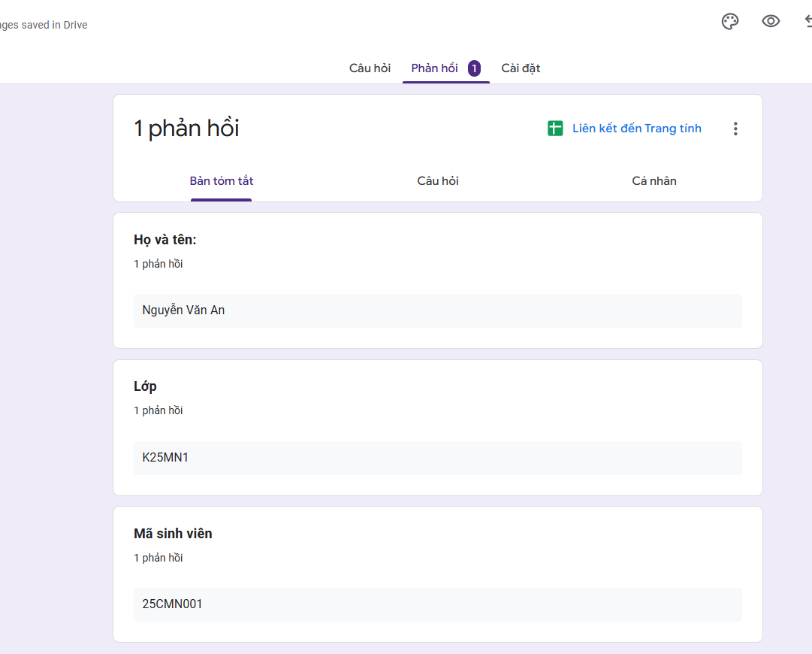Click the purple response count badge
This screenshot has width=812, height=654.
474,68
